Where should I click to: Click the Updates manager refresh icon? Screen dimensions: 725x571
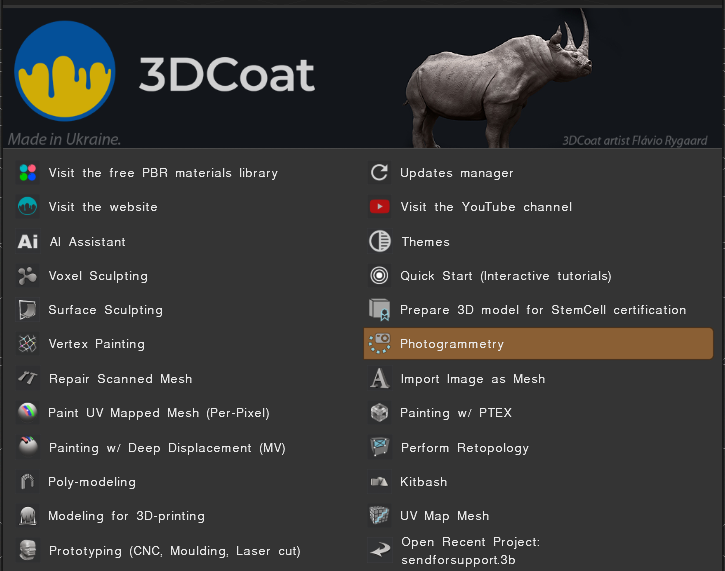click(380, 172)
